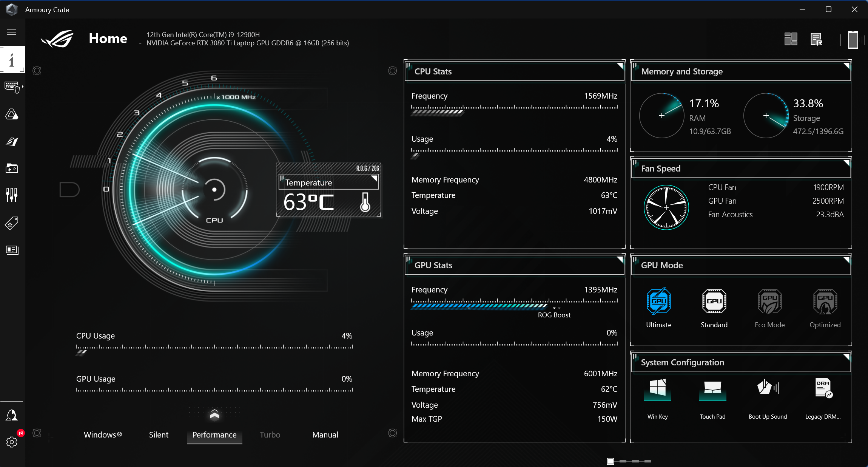Open the hamburger menu top left
Screen dimensions: 868x467
coord(12,32)
